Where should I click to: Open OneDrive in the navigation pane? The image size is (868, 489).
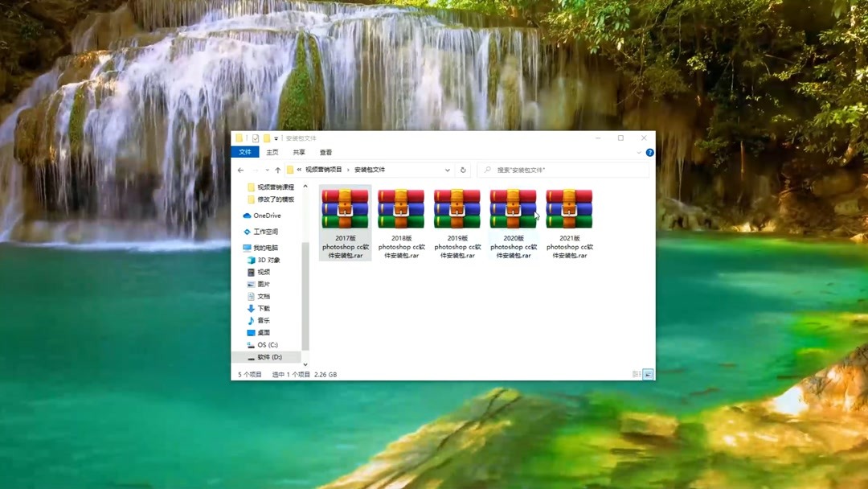click(267, 215)
